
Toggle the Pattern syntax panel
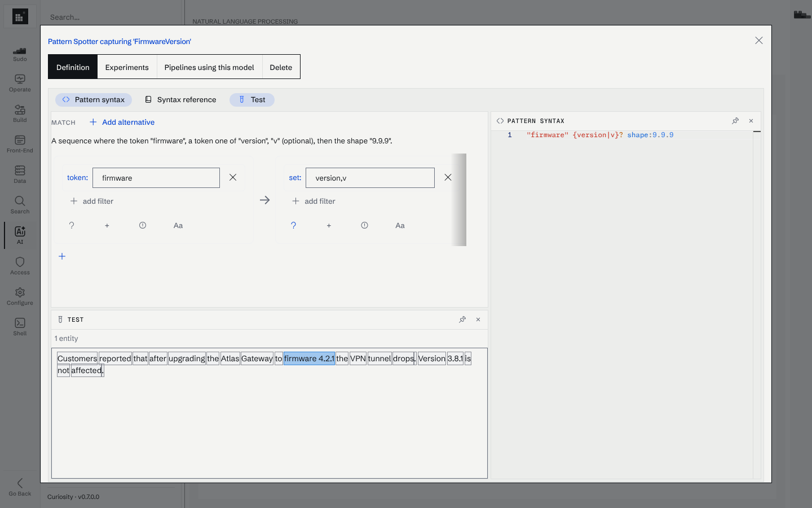94,99
